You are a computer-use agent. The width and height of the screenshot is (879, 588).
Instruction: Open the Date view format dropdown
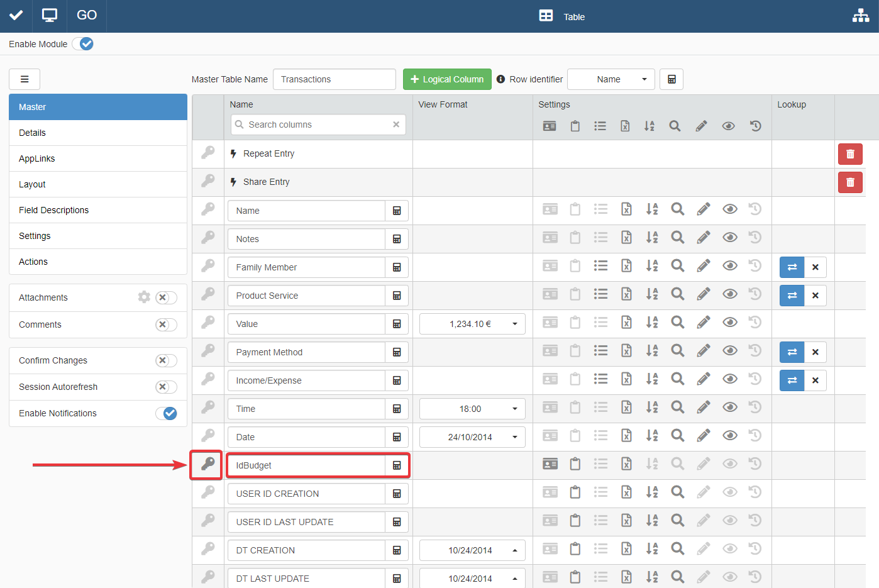(x=472, y=437)
